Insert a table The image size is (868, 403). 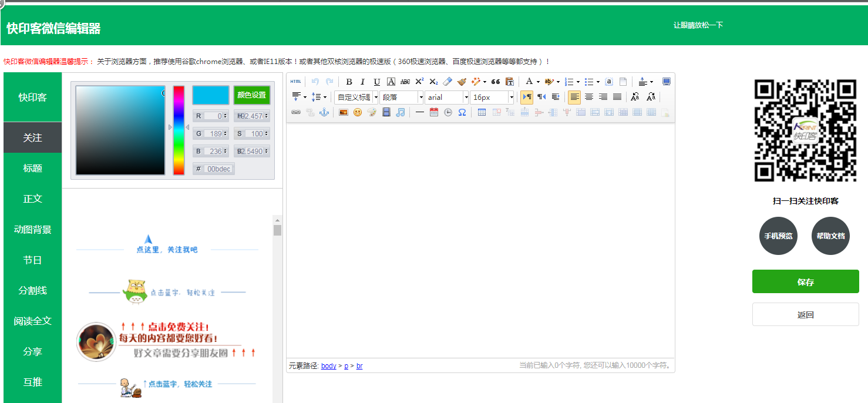pos(482,112)
